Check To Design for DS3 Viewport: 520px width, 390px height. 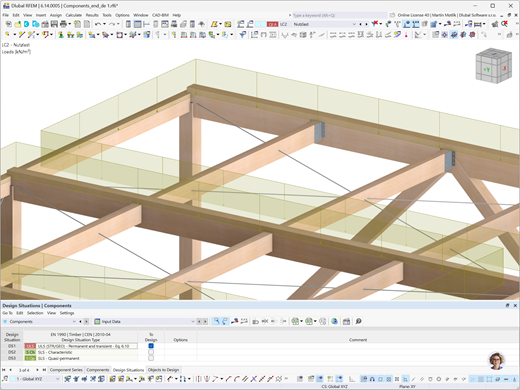[151, 358]
